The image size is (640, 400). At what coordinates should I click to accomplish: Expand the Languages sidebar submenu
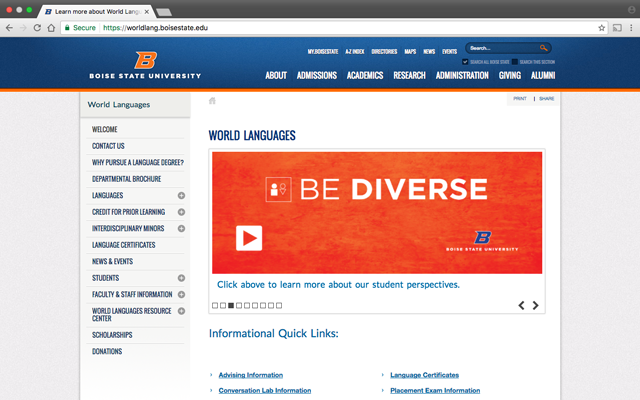tap(181, 196)
